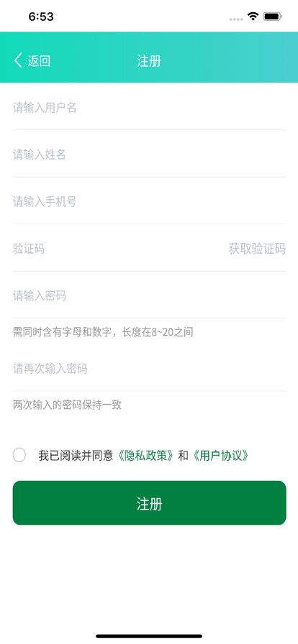
Task: Open the 《用户协议》 user agreement link
Action: point(220,456)
